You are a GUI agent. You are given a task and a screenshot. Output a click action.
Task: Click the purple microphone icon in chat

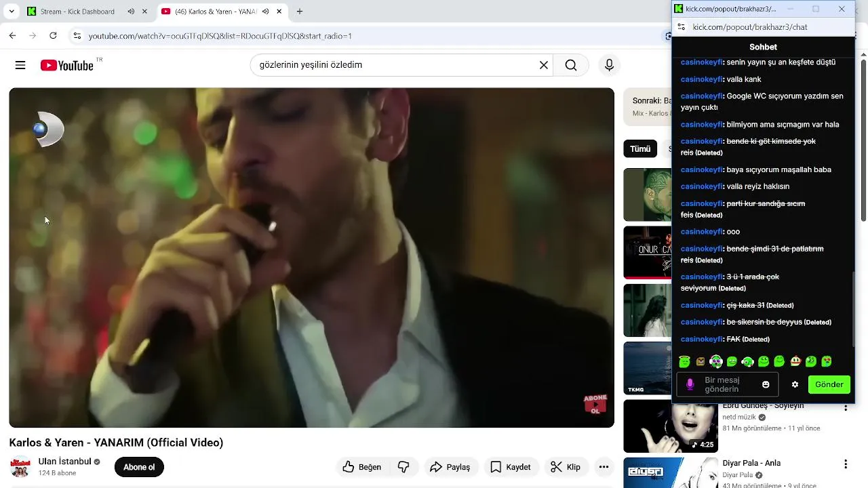click(x=690, y=384)
